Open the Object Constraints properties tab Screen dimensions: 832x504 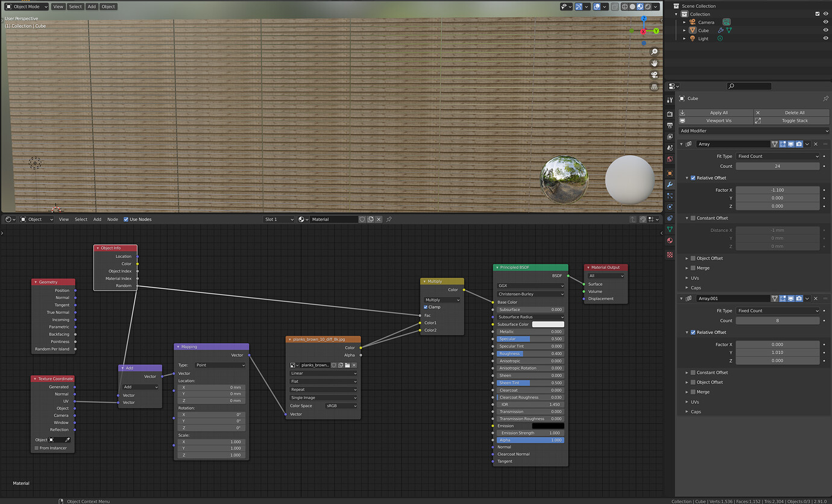(670, 218)
